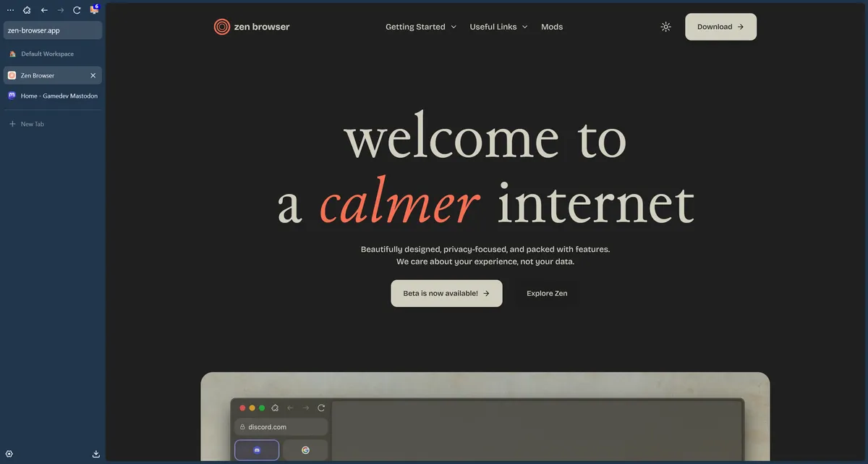
Task: Click the Zen Browser logo in header
Action: click(x=252, y=27)
